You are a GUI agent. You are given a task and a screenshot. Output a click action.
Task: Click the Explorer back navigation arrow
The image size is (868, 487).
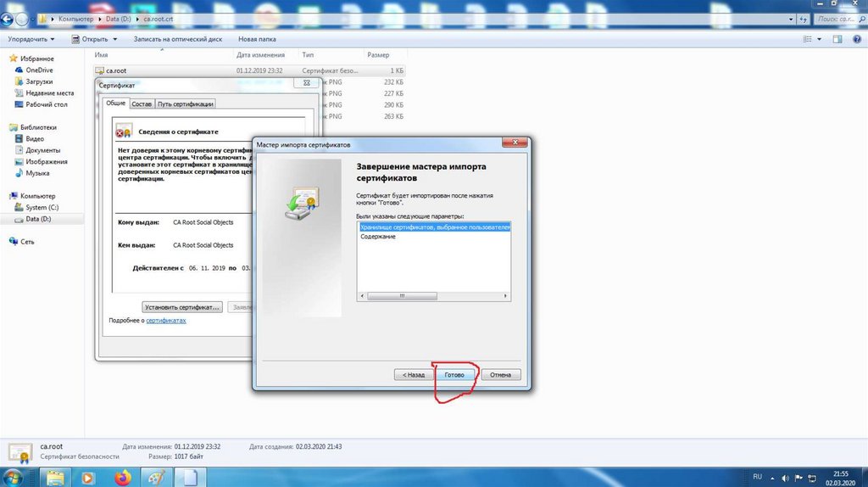[7, 20]
